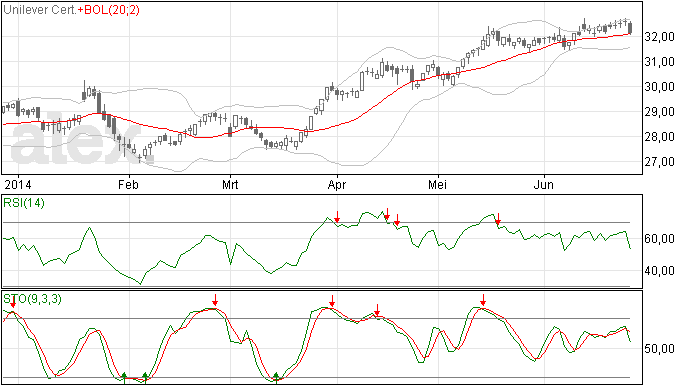Click the STO green buy arrow in mid-March
The width and height of the screenshot is (690, 387).
[276, 377]
